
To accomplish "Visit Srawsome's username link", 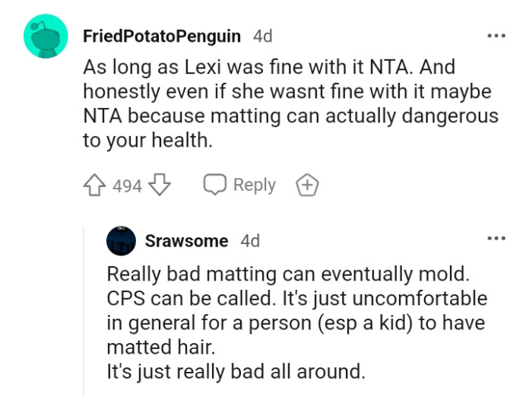I will point(186,241).
